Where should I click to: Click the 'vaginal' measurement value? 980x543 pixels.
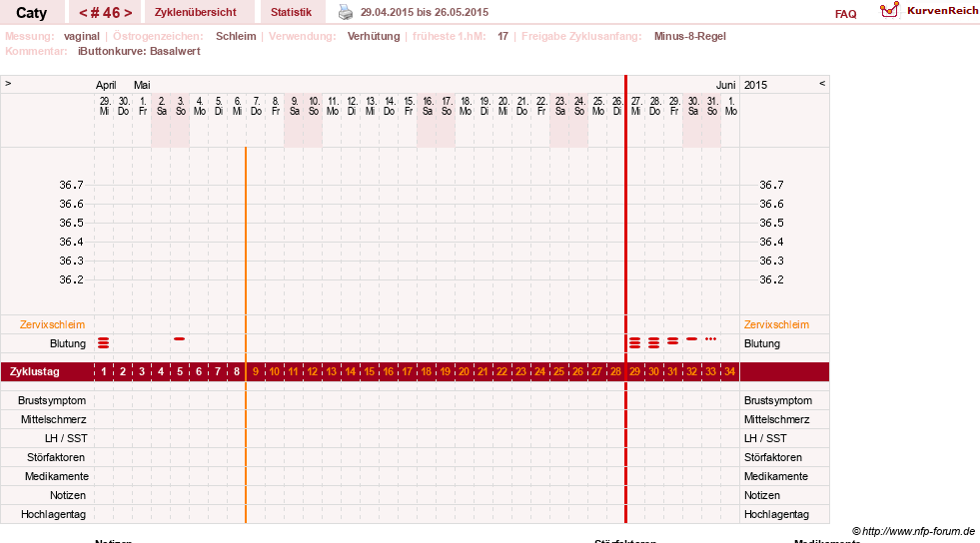click(81, 36)
